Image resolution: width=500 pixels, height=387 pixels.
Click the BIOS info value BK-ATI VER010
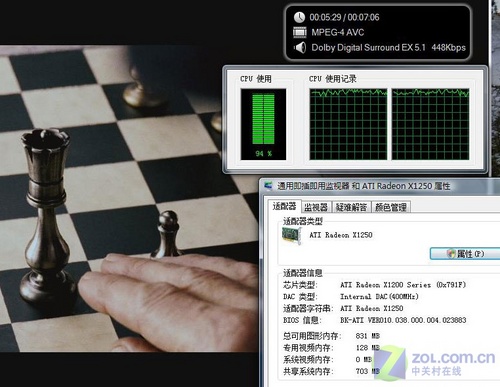[x=403, y=320]
